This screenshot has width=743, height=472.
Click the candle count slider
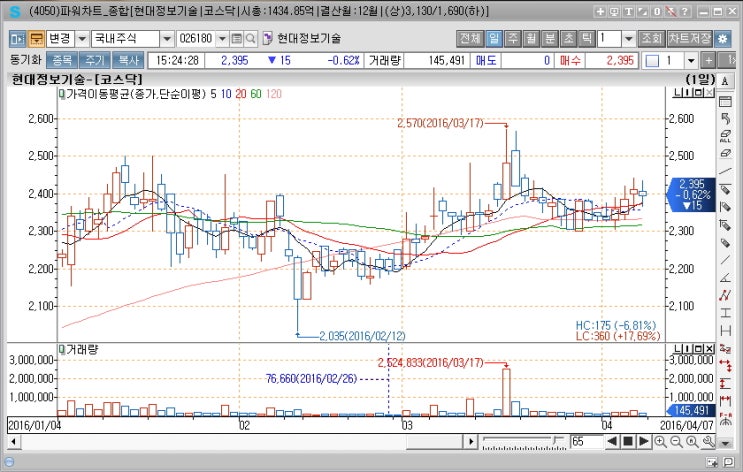[525, 442]
